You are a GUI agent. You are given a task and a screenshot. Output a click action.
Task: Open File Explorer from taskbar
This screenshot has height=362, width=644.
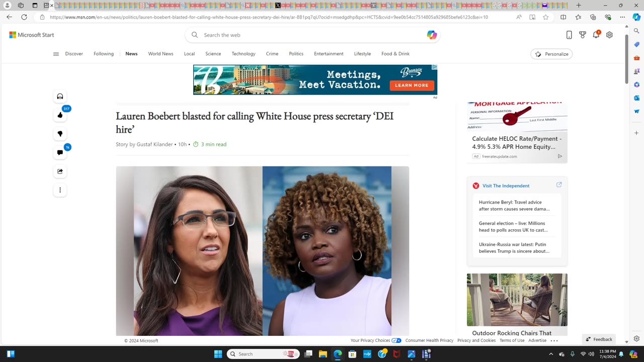323,354
